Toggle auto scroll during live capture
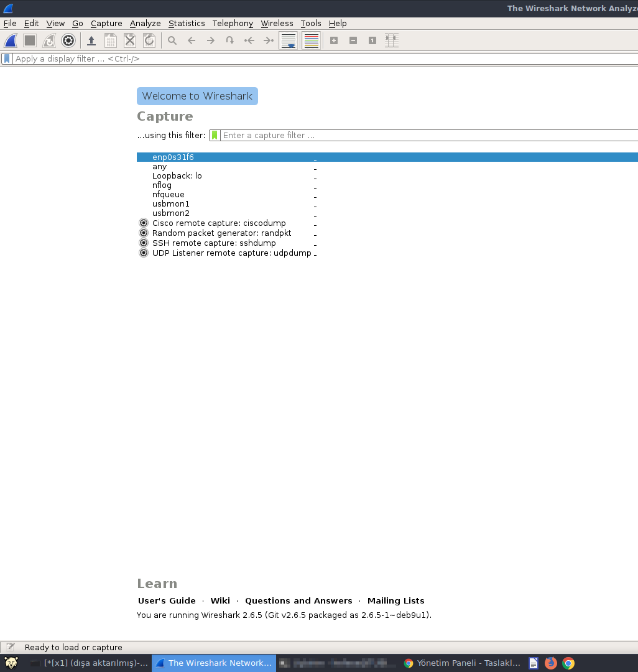Image resolution: width=638 pixels, height=672 pixels. pos(289,40)
